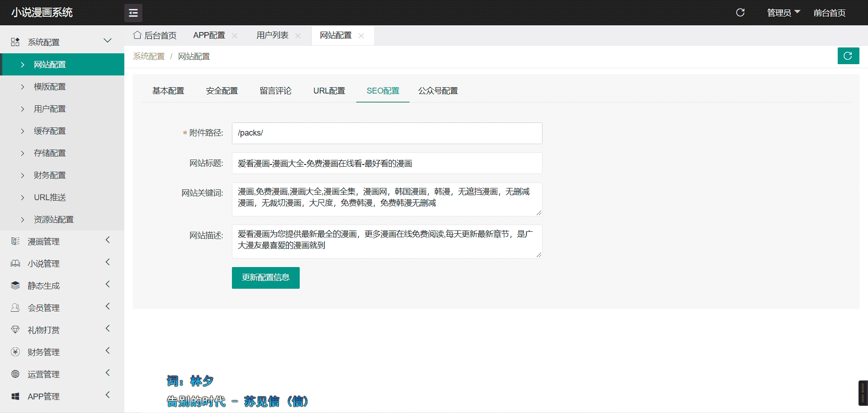The height and width of the screenshot is (413, 868).
Task: Open the 管理员 dropdown menu
Action: pos(783,13)
